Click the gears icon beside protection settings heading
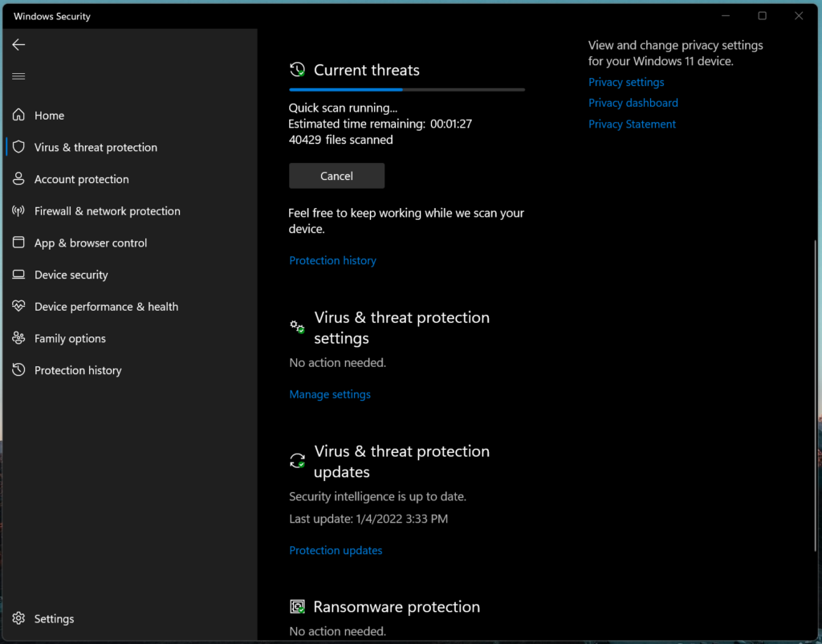The image size is (822, 644). pyautogui.click(x=298, y=328)
